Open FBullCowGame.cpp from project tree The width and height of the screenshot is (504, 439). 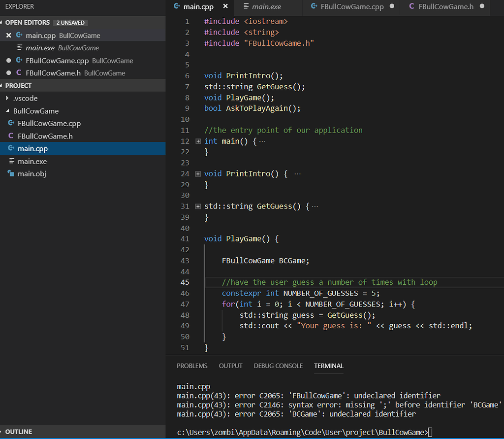[49, 123]
